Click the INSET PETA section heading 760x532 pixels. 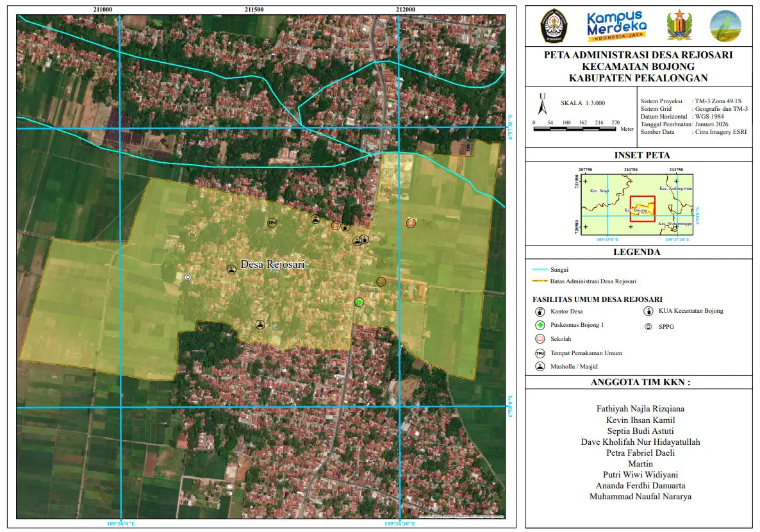click(641, 155)
